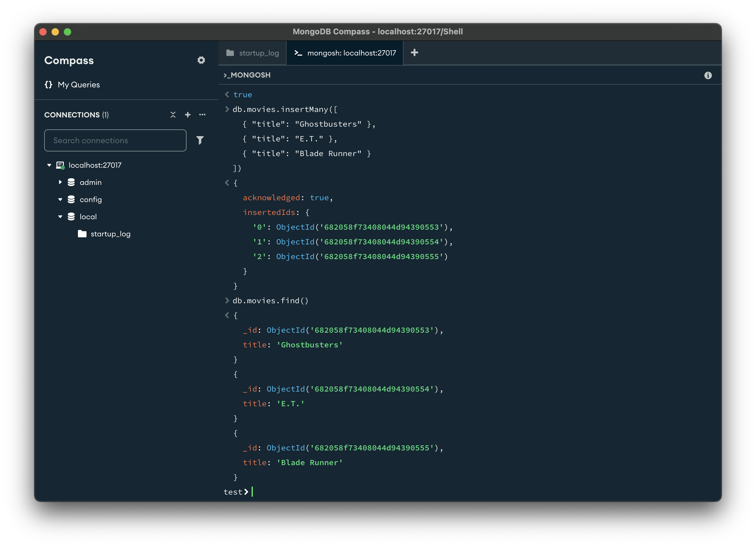Click insertedIds '2' ObjectId line
Viewport: 756px width, 547px height.
click(350, 256)
